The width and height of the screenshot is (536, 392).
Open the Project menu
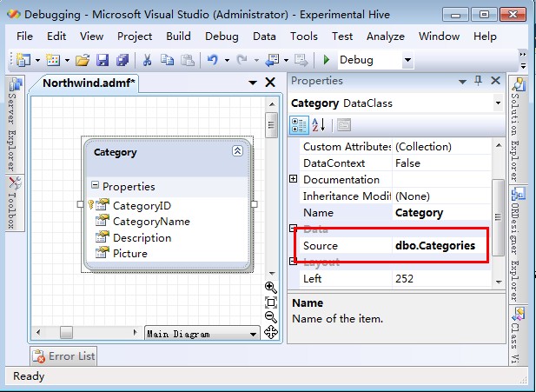pos(135,37)
